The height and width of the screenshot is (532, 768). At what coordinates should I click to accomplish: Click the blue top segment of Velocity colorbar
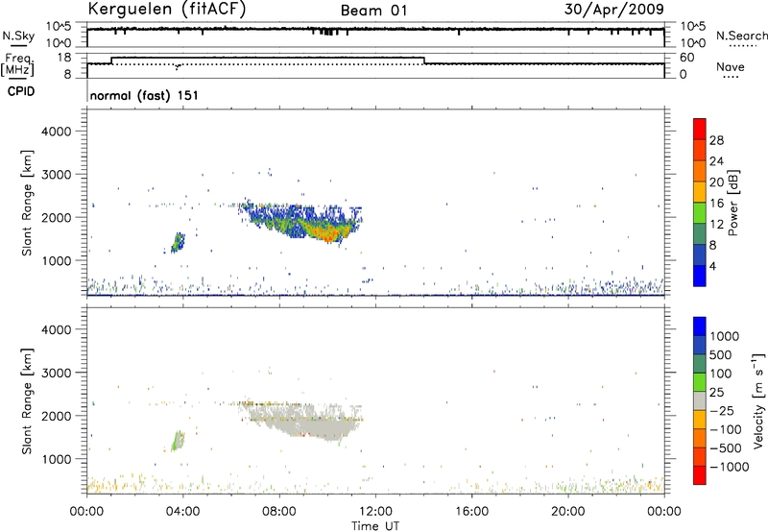[700, 326]
